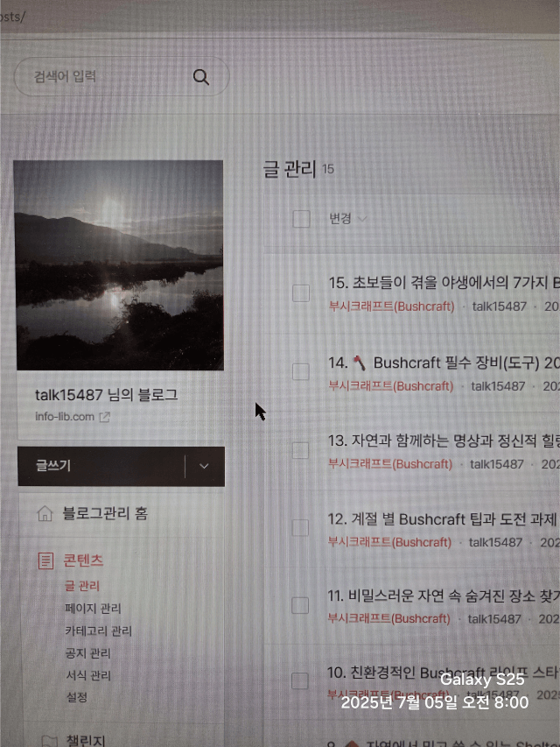The height and width of the screenshot is (747, 560).
Task: Open 서식 관리 menu item
Action: pyautogui.click(x=88, y=675)
